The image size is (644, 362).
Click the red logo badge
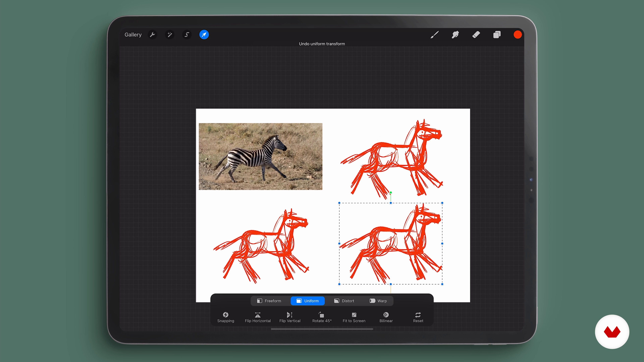612,332
